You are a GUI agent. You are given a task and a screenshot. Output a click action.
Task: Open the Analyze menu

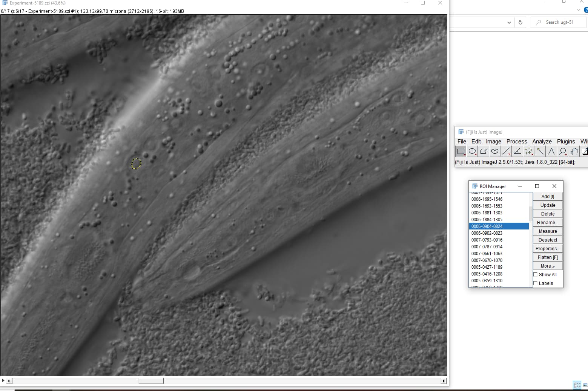542,141
